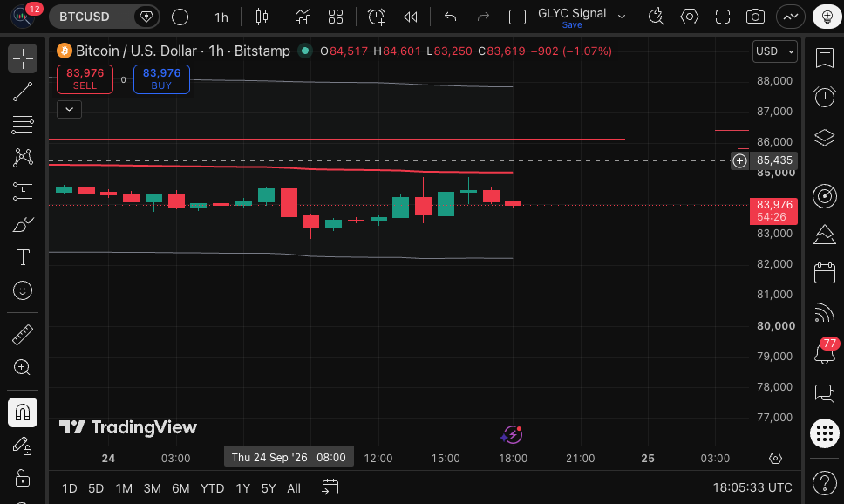This screenshot has width=844, height=504.
Task: Activate the ruler measure tool
Action: pos(23,334)
